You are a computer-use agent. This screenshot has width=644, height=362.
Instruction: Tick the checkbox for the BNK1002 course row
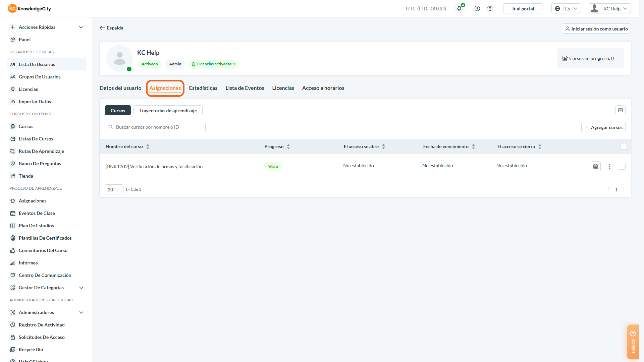click(622, 166)
